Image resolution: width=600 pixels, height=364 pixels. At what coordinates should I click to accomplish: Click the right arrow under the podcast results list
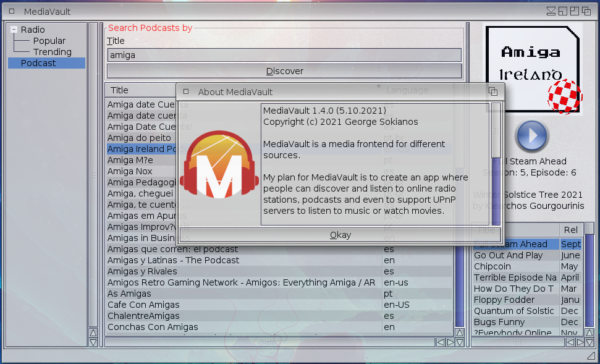click(x=450, y=342)
